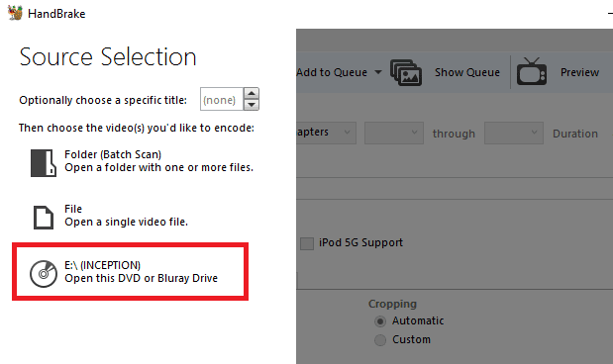Click the DVD disc drive icon

point(44,274)
